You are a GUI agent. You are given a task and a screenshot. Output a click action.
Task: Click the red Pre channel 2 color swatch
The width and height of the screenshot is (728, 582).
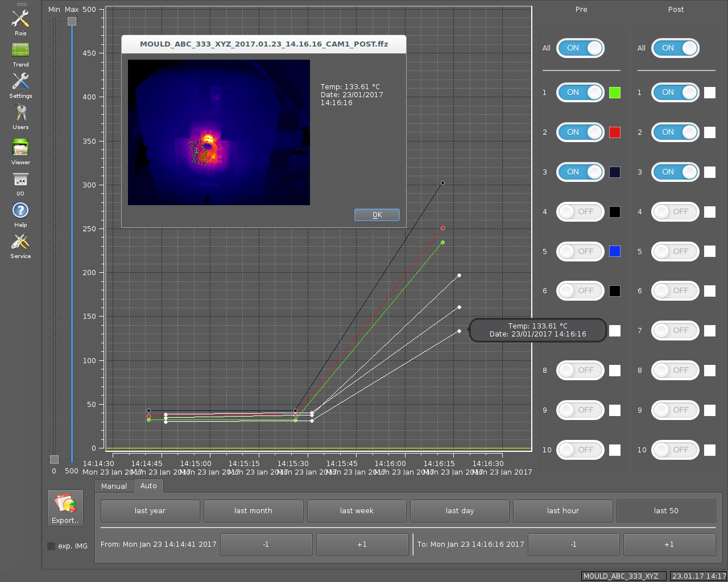[x=615, y=132]
